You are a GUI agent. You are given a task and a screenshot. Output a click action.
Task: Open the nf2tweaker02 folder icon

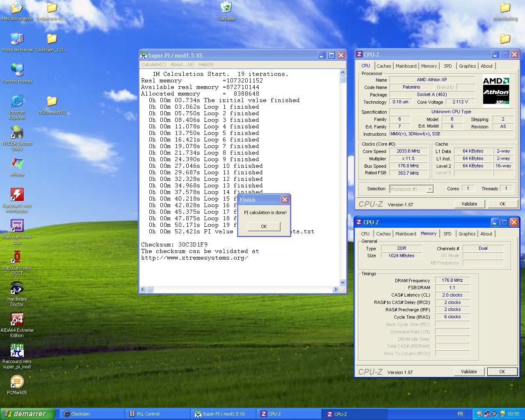click(52, 104)
